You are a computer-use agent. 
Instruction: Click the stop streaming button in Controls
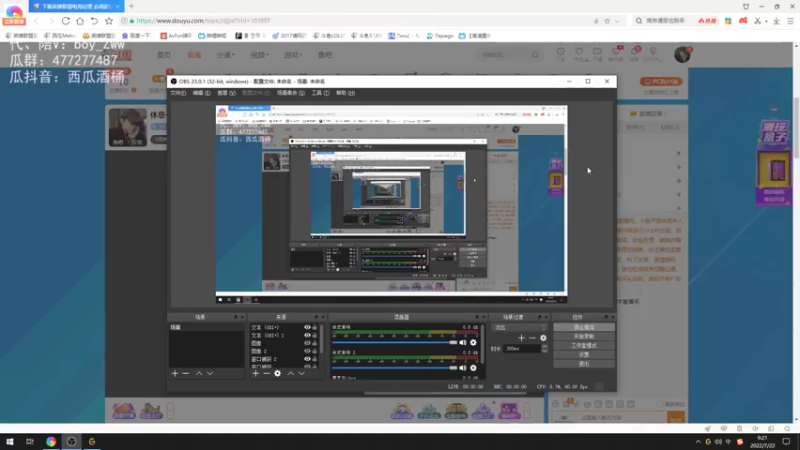(x=584, y=328)
